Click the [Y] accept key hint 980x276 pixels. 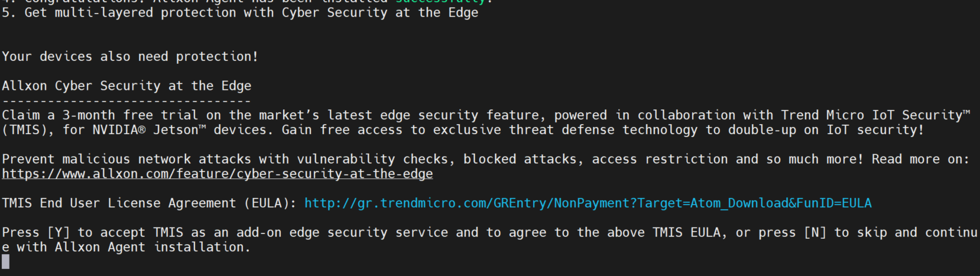(x=59, y=233)
